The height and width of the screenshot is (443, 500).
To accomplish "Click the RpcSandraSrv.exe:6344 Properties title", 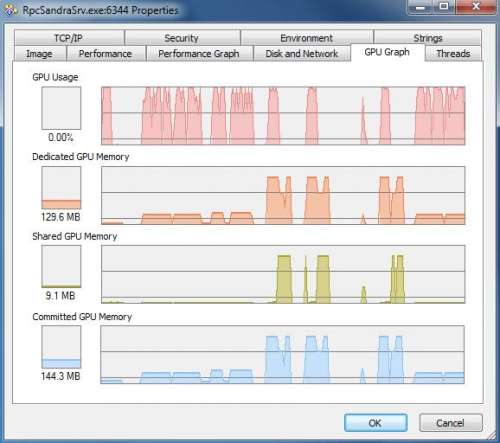I will 101,10.
